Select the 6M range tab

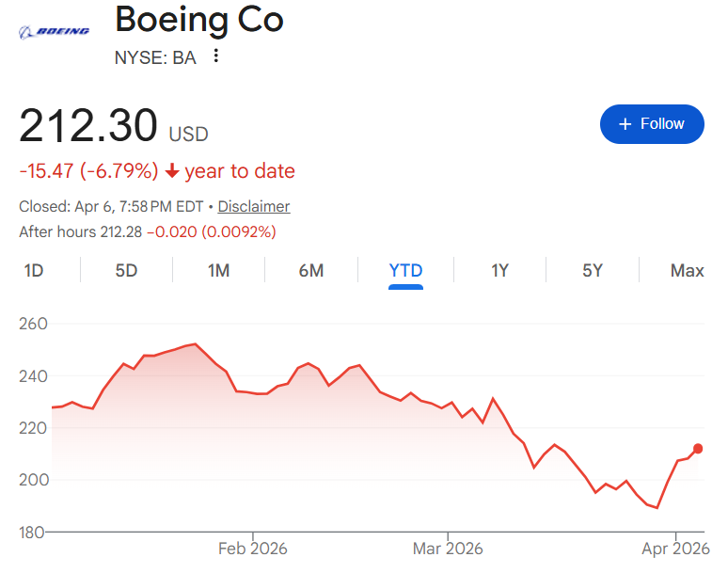pos(311,271)
